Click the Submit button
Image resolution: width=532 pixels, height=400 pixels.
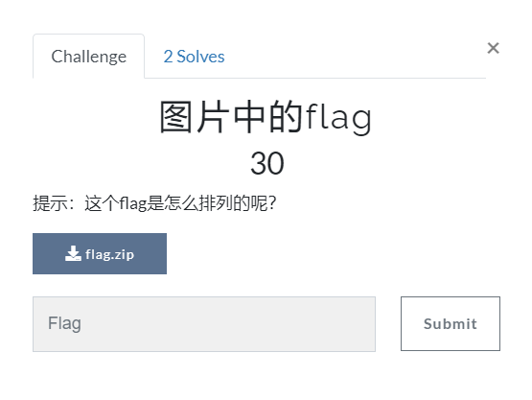(451, 323)
